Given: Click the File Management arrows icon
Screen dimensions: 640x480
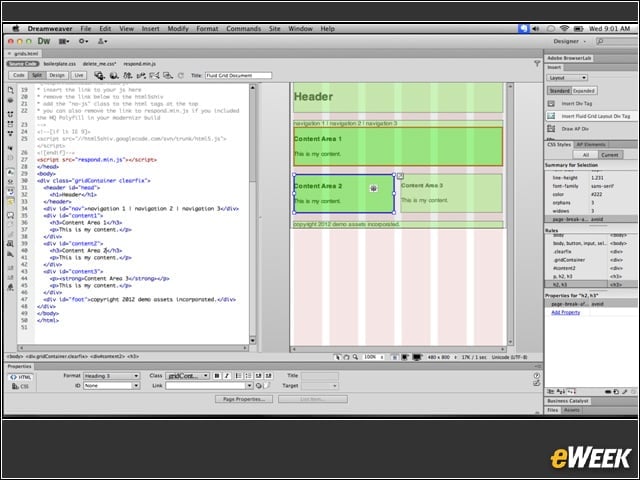Looking at the screenshot, I should point(128,76).
